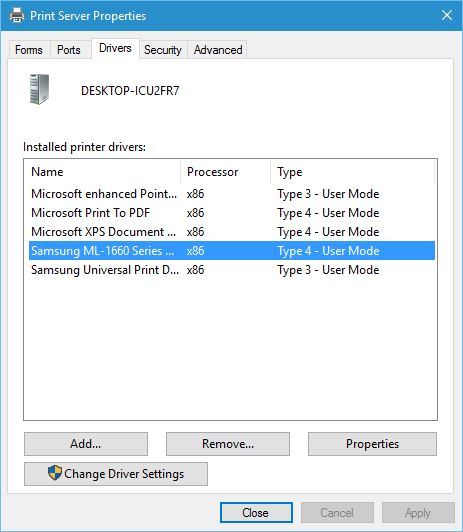Image resolution: width=463 pixels, height=532 pixels.
Task: Click Remove... to delete selected driver
Action: point(228,444)
